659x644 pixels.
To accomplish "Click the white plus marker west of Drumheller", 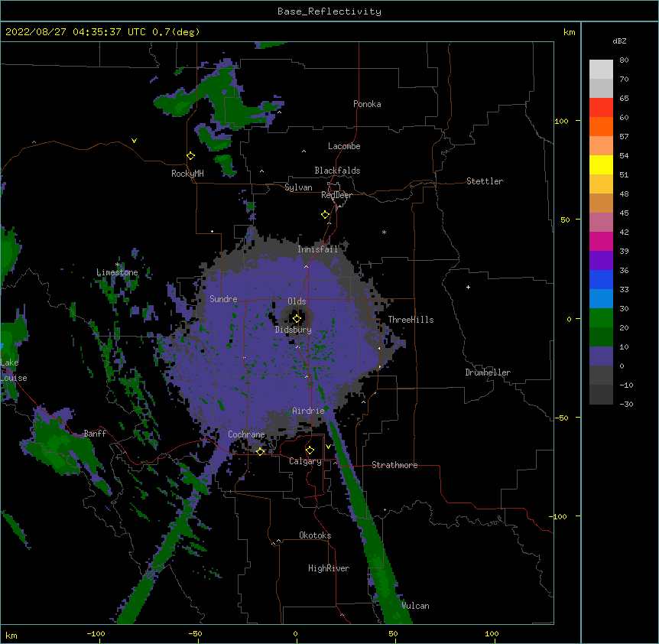I will tap(468, 287).
